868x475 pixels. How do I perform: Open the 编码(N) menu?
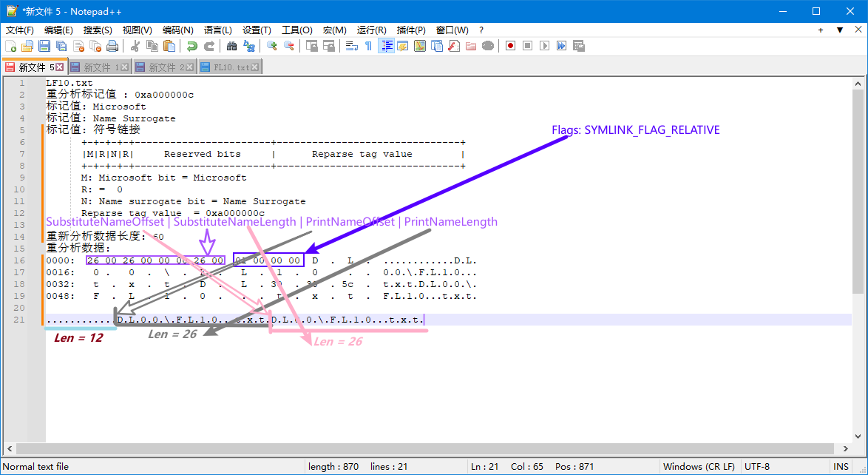click(x=177, y=30)
